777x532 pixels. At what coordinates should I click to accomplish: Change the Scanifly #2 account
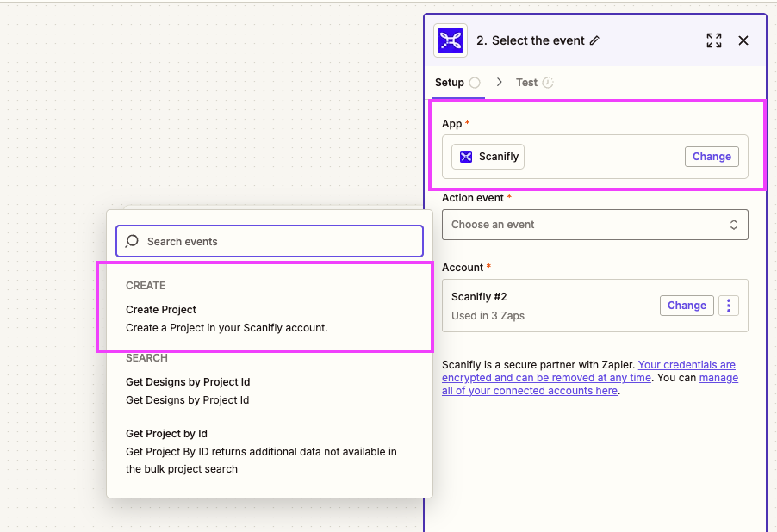pos(687,306)
